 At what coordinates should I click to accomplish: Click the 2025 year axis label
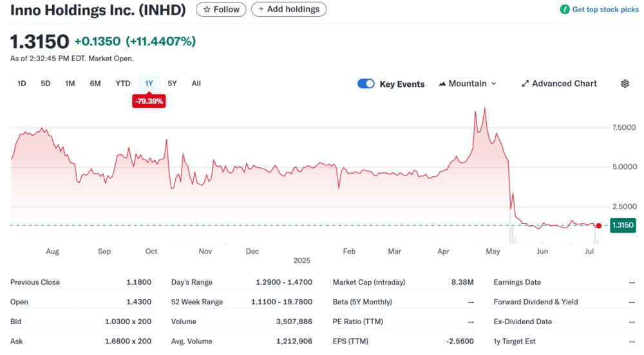pos(302,260)
